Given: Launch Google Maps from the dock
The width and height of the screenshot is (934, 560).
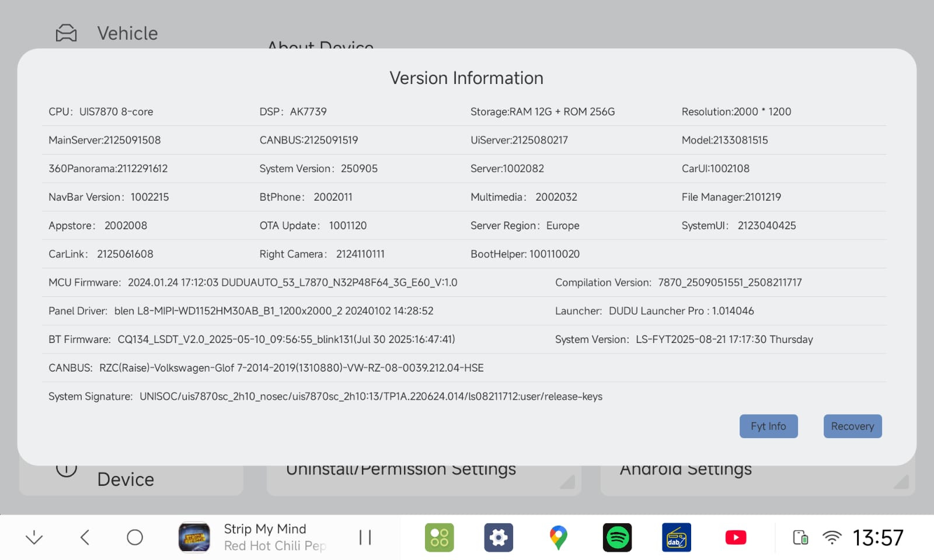Looking at the screenshot, I should pyautogui.click(x=558, y=537).
